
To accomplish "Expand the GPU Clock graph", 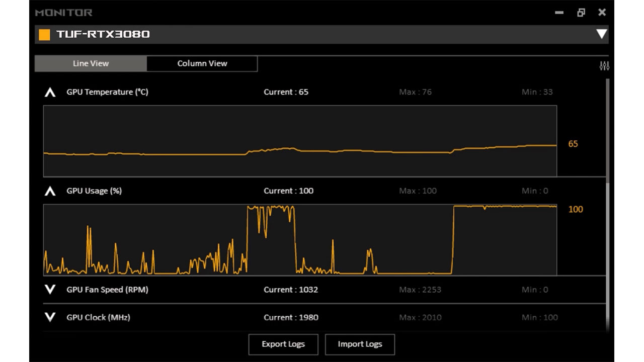I will pos(50,317).
